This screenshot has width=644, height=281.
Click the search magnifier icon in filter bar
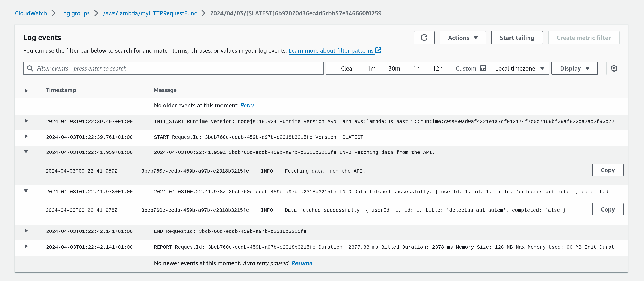point(30,68)
